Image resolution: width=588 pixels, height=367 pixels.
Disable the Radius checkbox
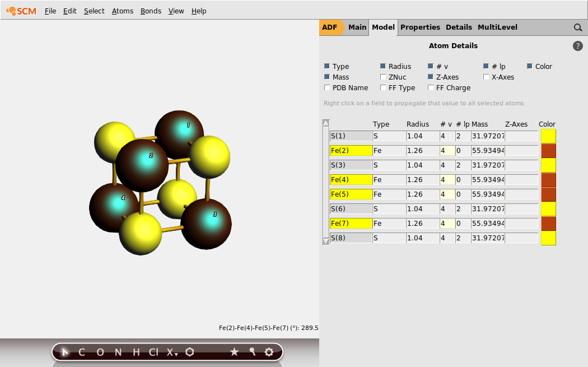click(381, 66)
